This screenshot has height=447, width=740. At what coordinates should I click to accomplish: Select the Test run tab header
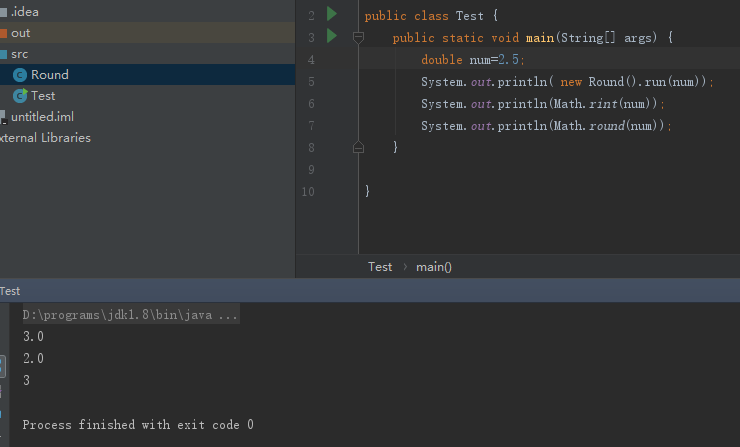click(x=10, y=291)
